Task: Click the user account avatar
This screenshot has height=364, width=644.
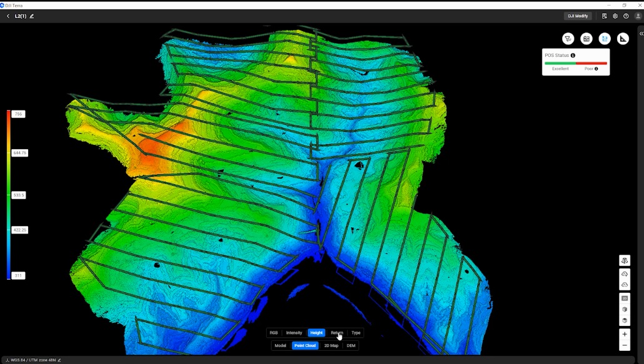Action: pos(638,16)
